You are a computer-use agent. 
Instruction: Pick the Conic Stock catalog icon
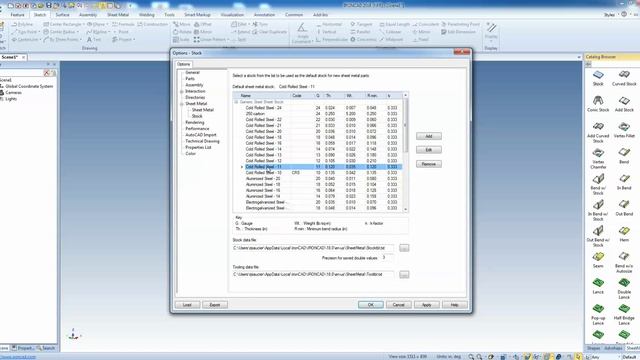pos(598,100)
